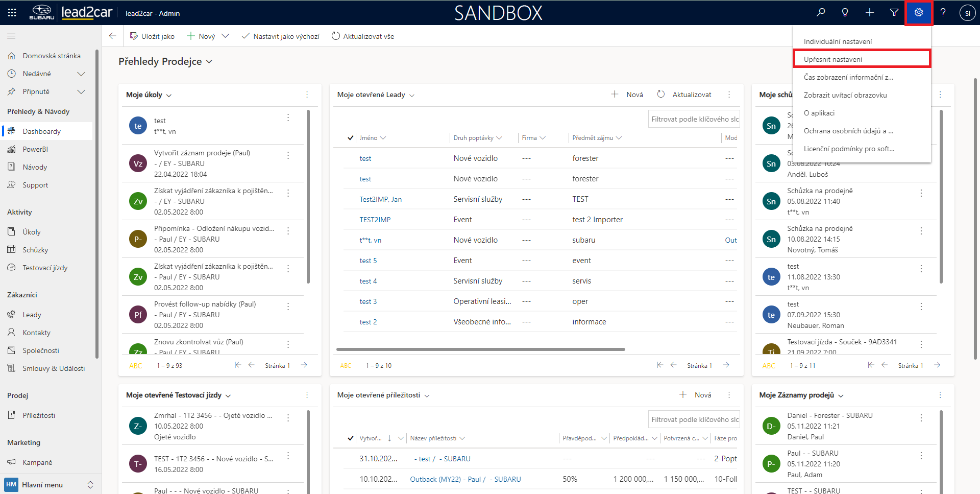Collapse the sidebar with hamburger icon

(11, 36)
